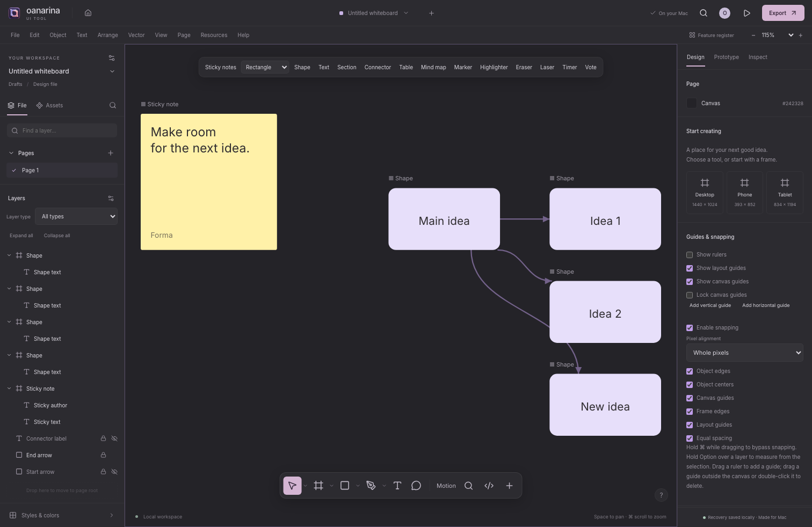This screenshot has height=527, width=812.
Task: Click the oanarina app logo
Action: coord(15,13)
